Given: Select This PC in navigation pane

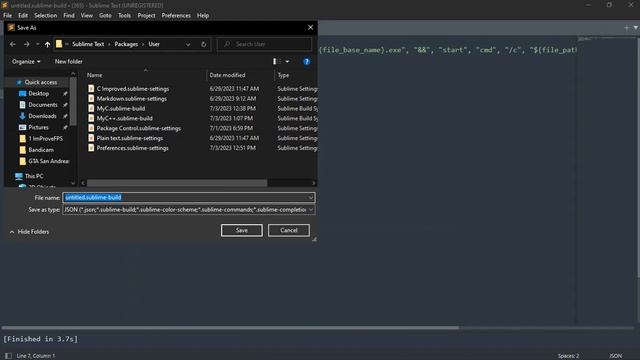Looking at the screenshot, I should pyautogui.click(x=33, y=176).
